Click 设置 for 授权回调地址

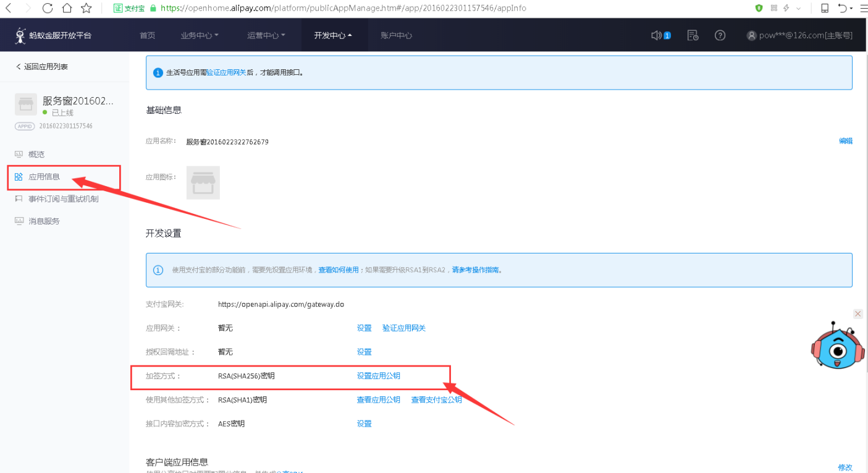click(x=364, y=352)
